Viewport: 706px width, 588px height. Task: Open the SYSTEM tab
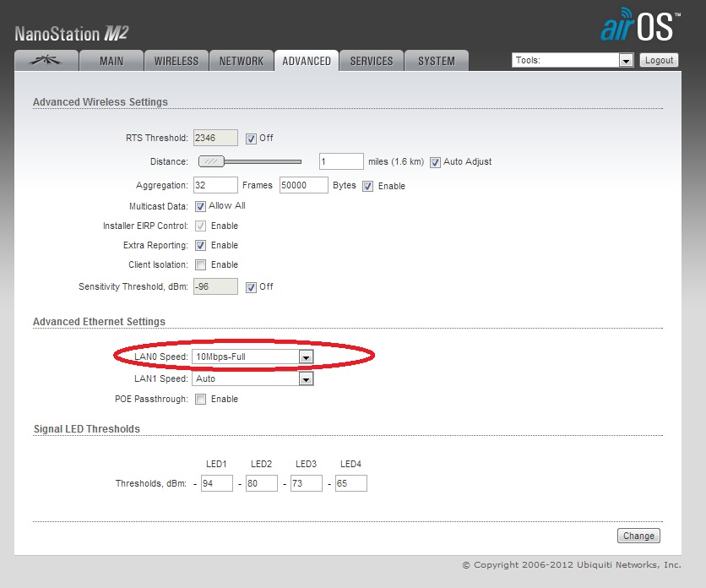[437, 61]
